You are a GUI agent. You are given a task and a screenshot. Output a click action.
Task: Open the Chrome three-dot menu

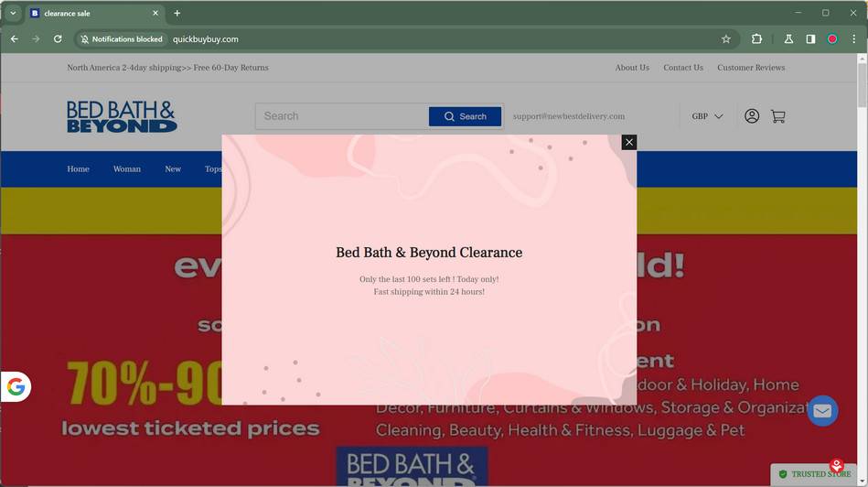853,38
